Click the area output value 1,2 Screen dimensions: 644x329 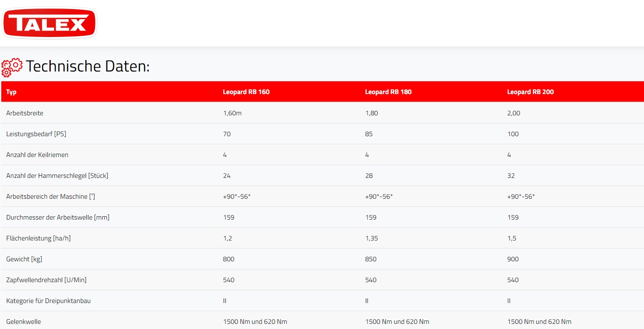tap(227, 238)
